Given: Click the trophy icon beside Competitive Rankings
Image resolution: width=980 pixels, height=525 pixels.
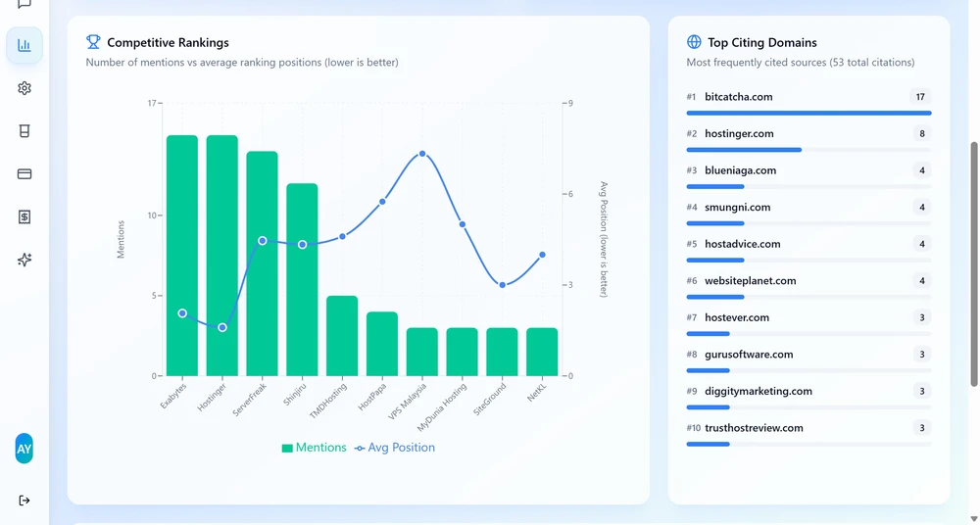Looking at the screenshot, I should point(93,42).
